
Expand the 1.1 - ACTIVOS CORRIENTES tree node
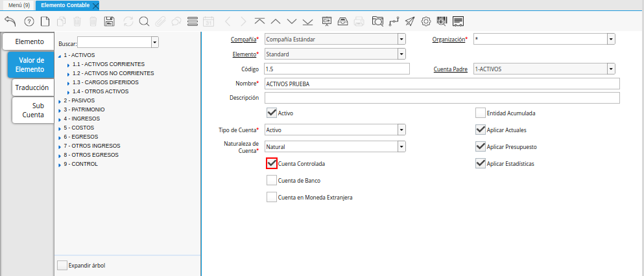tap(68, 65)
